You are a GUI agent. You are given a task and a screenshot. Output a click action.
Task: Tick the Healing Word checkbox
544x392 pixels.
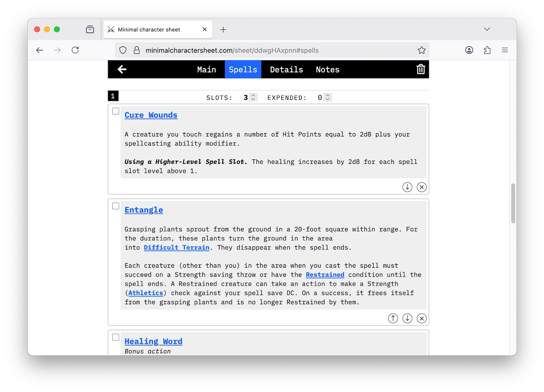[x=116, y=337]
